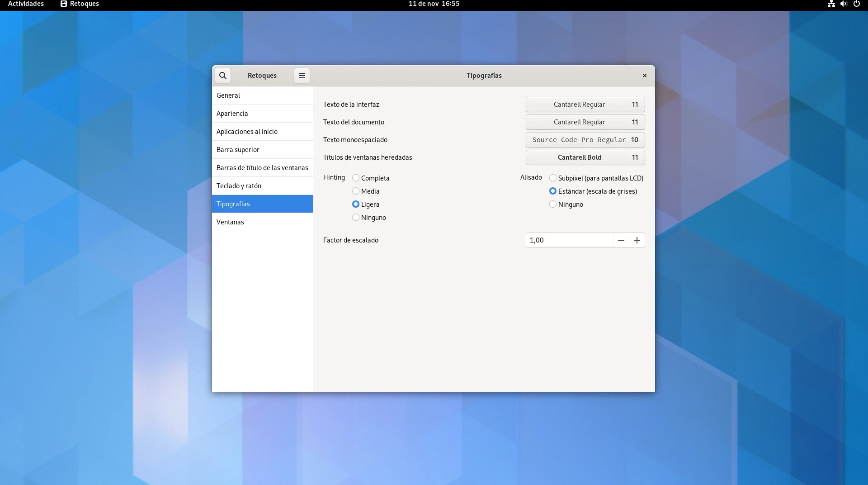Click the volume speaker icon in the top bar
This screenshot has width=868, height=485.
844,4
